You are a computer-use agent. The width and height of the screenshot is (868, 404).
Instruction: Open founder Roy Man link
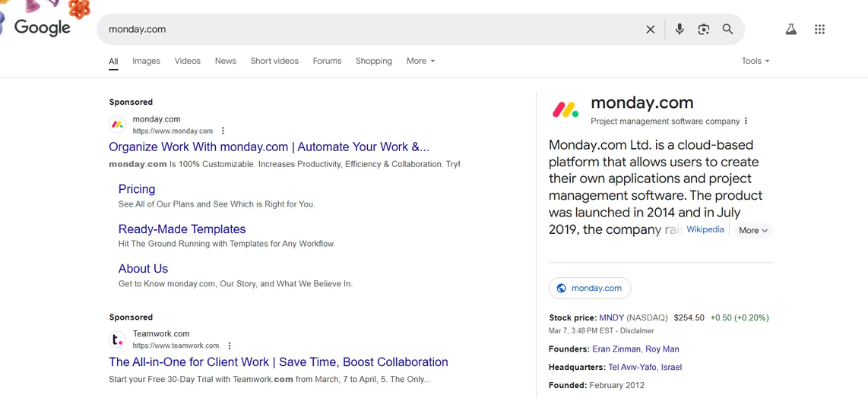[662, 349]
